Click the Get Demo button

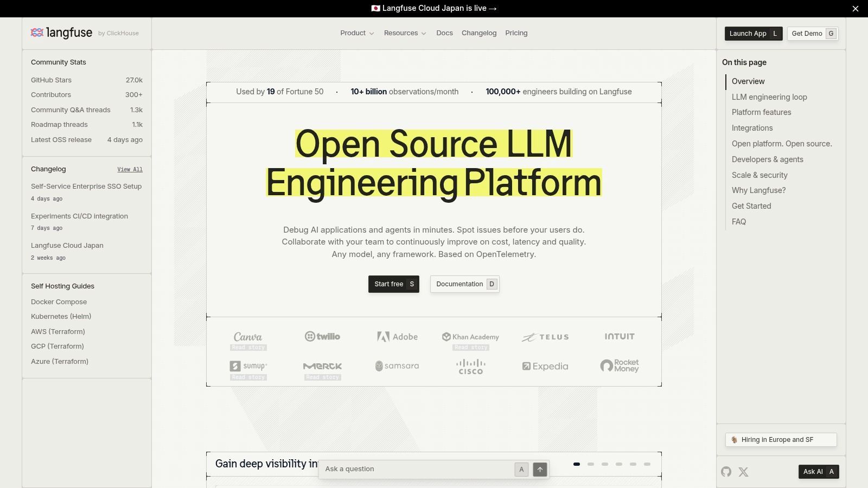(x=813, y=34)
